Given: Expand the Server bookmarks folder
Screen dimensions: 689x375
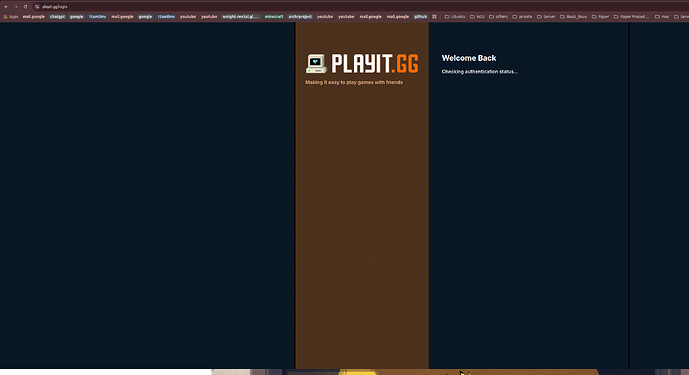Looking at the screenshot, I should point(546,17).
